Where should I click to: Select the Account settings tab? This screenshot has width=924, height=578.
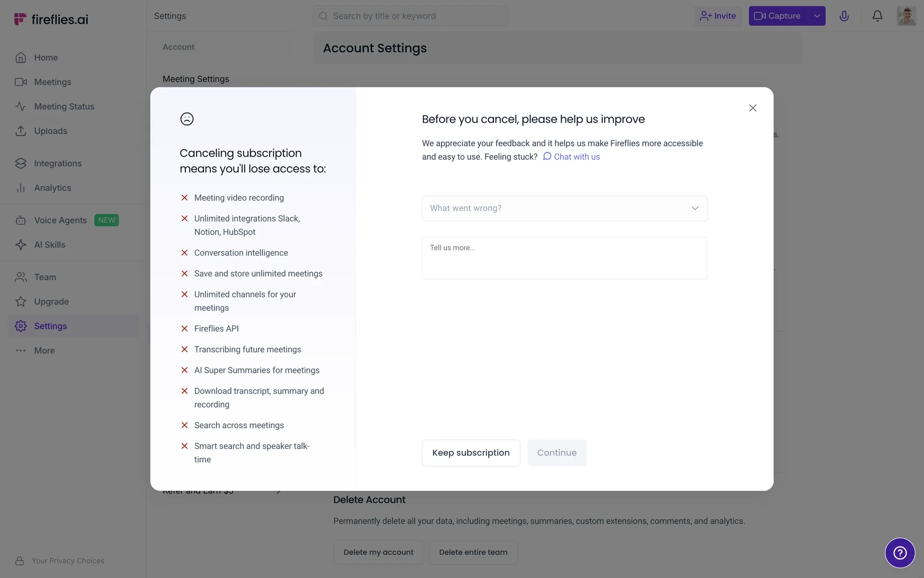tap(179, 47)
